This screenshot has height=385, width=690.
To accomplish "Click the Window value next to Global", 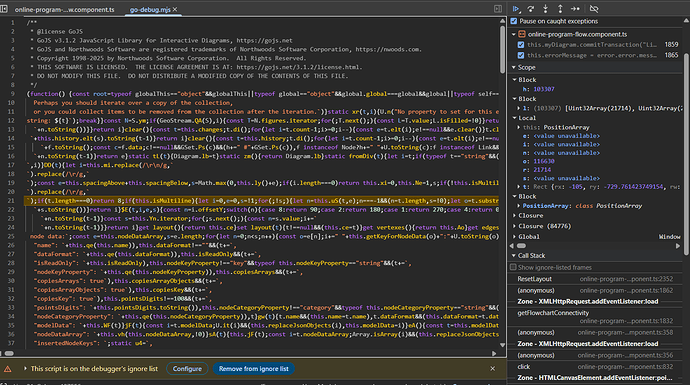I will pyautogui.click(x=669, y=237).
